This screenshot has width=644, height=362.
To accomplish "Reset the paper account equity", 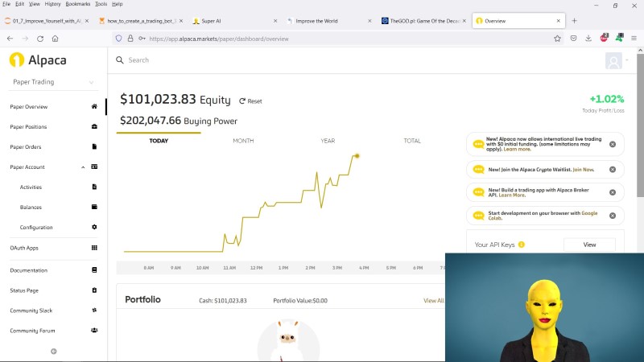I will (250, 101).
